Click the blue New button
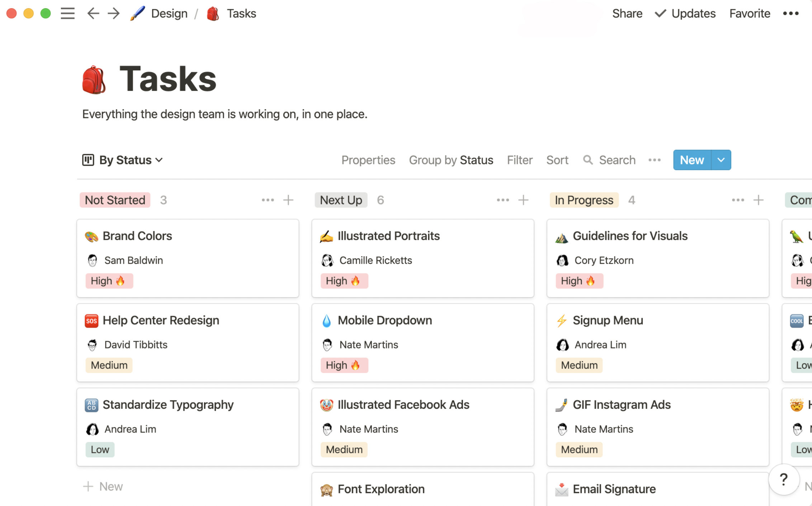This screenshot has height=506, width=812. click(692, 160)
